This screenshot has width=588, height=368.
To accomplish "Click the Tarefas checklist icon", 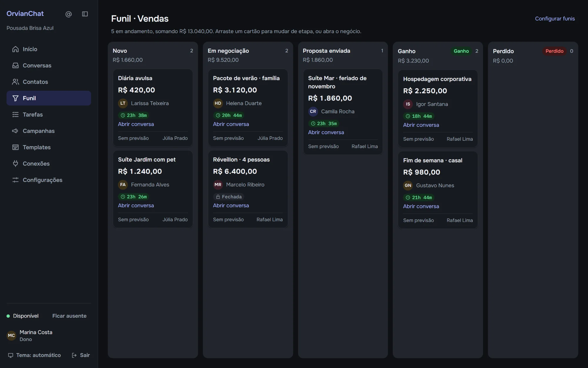I will coord(15,115).
